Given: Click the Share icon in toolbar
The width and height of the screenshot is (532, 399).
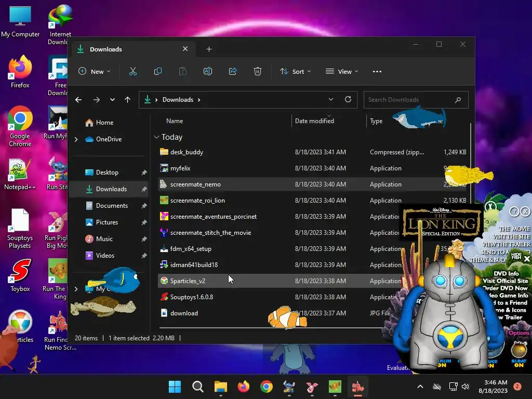Looking at the screenshot, I should (x=233, y=72).
